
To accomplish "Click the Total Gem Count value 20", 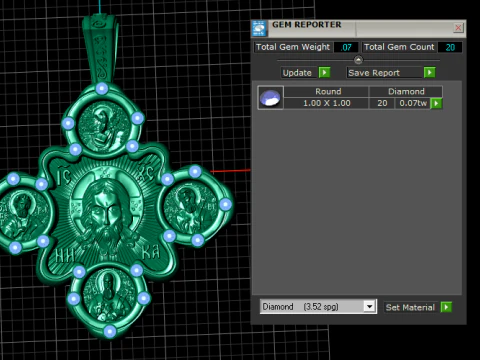I will click(450, 47).
